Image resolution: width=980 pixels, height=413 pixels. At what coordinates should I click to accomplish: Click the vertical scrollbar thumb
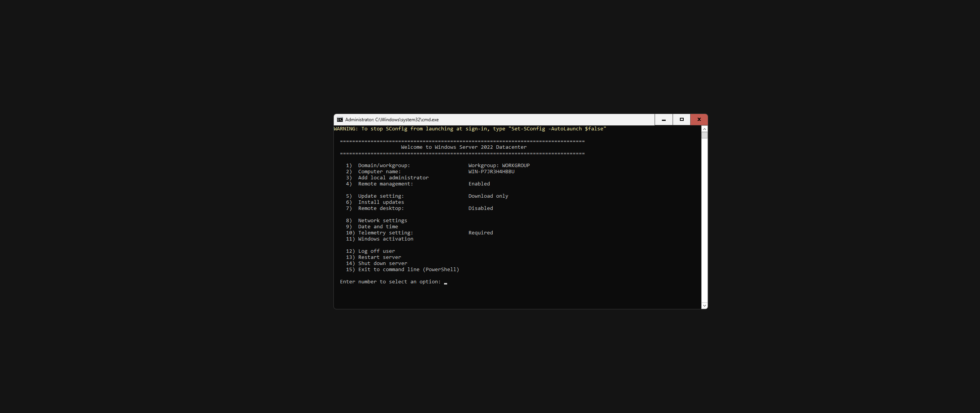tap(704, 135)
